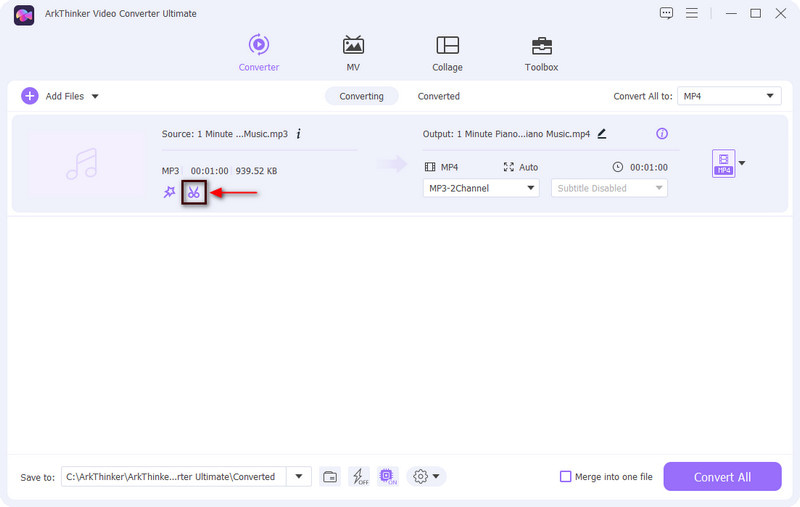The width and height of the screenshot is (800, 507).
Task: Open the Collage tab
Action: point(447,53)
